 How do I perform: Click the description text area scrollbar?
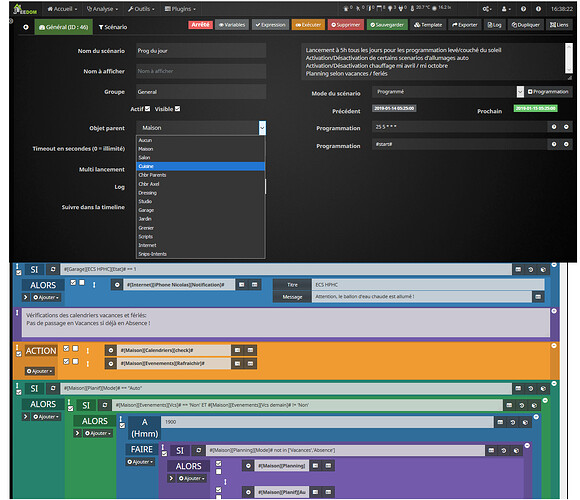pos(569,58)
